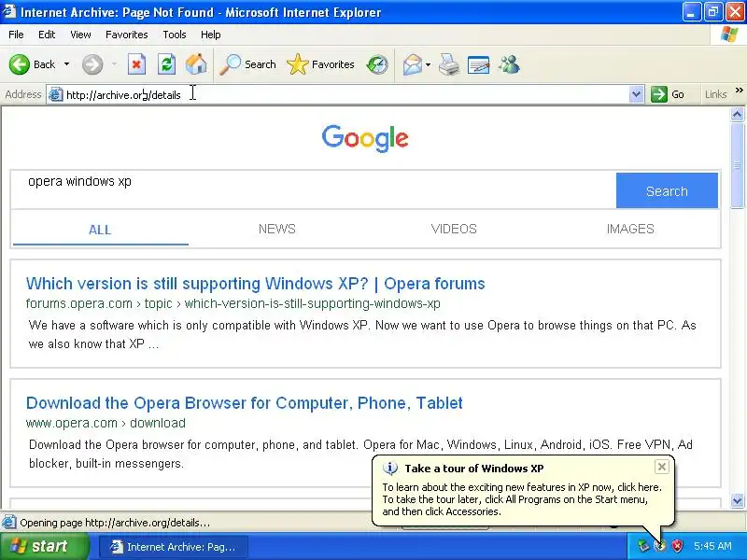Image resolution: width=747 pixels, height=560 pixels.
Task: Open the Edit menu
Action: [x=47, y=35]
